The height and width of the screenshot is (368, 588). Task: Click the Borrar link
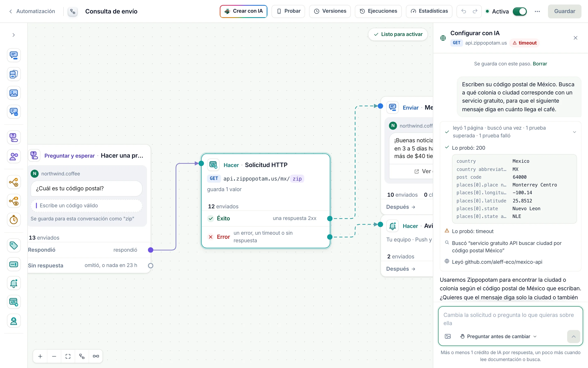tap(540, 64)
